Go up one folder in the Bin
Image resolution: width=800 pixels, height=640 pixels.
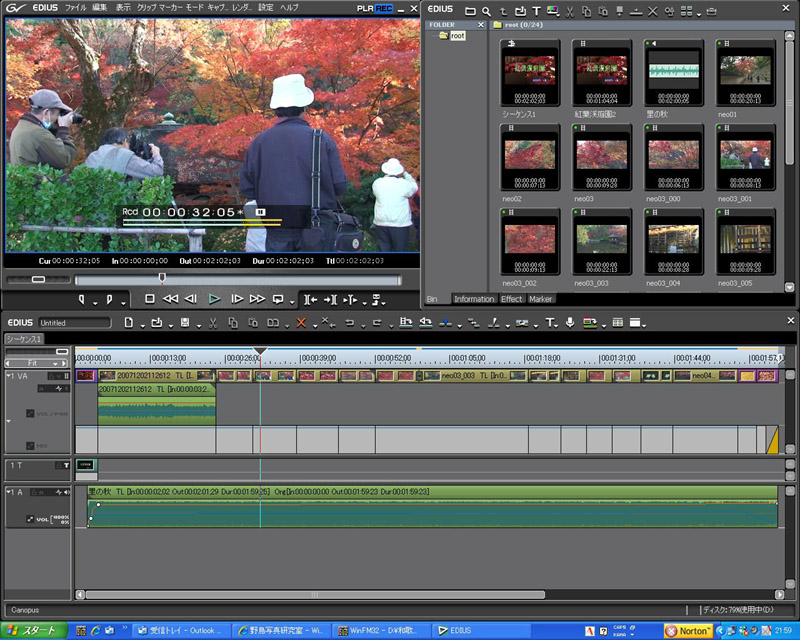tap(503, 11)
